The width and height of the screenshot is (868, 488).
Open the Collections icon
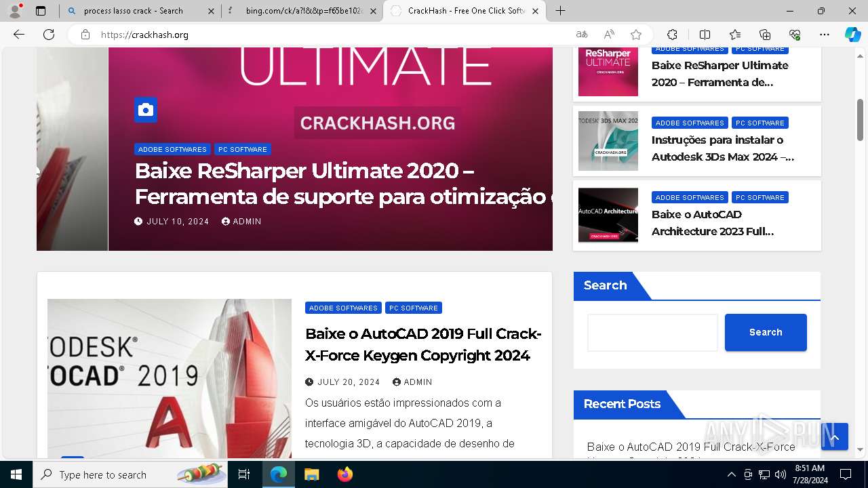pos(765,35)
